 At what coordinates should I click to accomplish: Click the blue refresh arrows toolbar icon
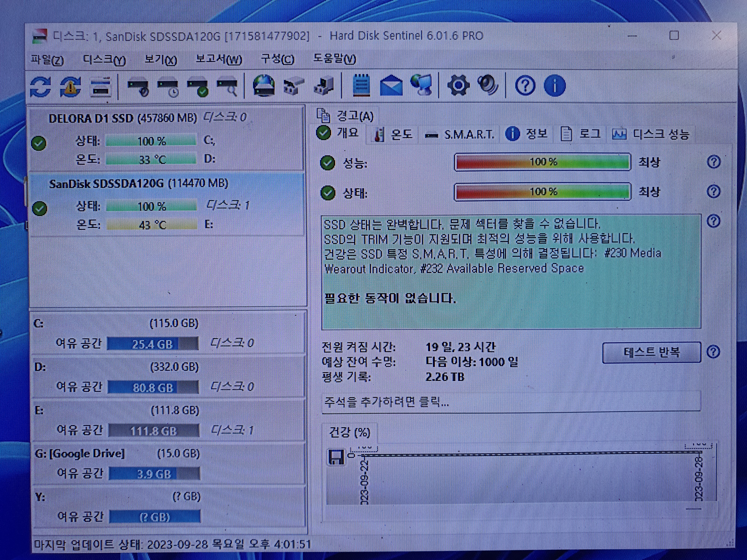coord(41,87)
